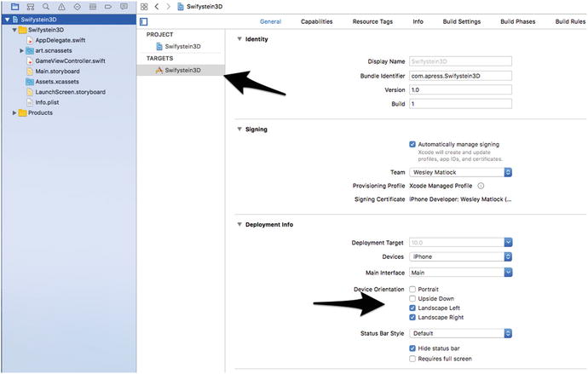Viewport: 588px width, 374px height.
Task: Click the AppDelegate.swift file icon
Action: click(x=30, y=40)
